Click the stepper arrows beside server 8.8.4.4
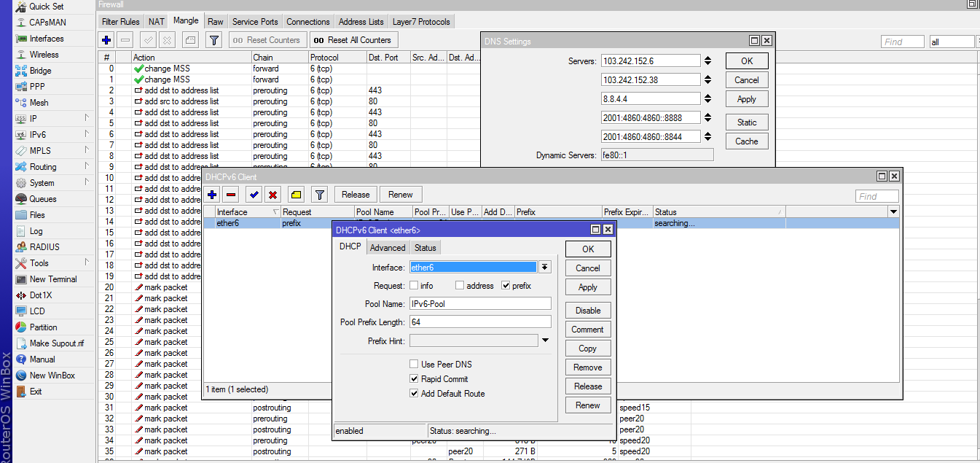Viewport: 980px width, 463px height. pos(707,98)
